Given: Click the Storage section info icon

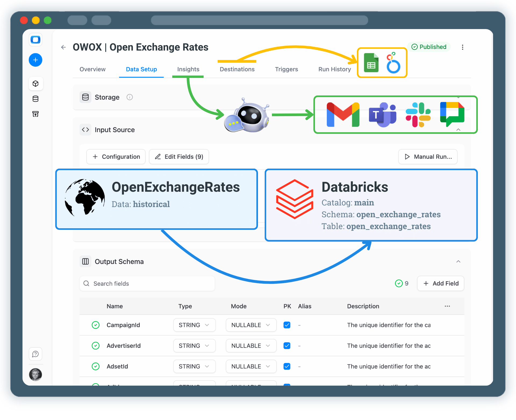Looking at the screenshot, I should tap(130, 97).
